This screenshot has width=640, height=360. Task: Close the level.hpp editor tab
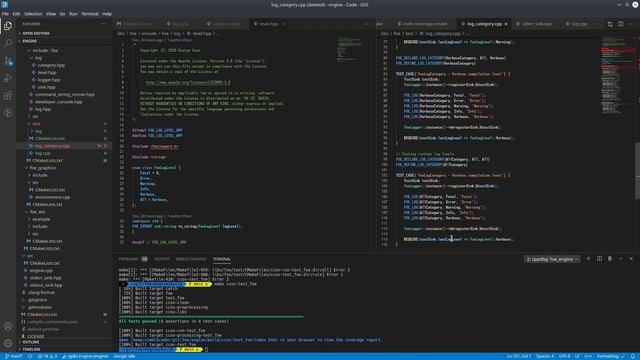[x=284, y=24]
